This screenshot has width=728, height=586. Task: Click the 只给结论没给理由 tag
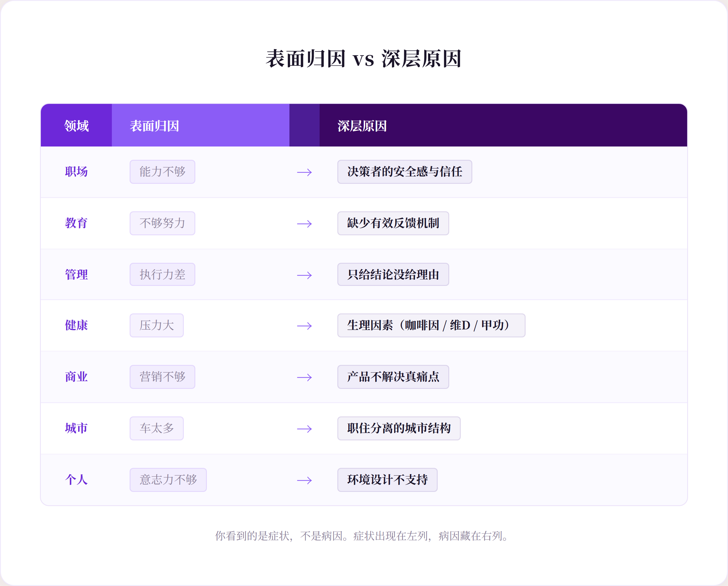click(393, 275)
